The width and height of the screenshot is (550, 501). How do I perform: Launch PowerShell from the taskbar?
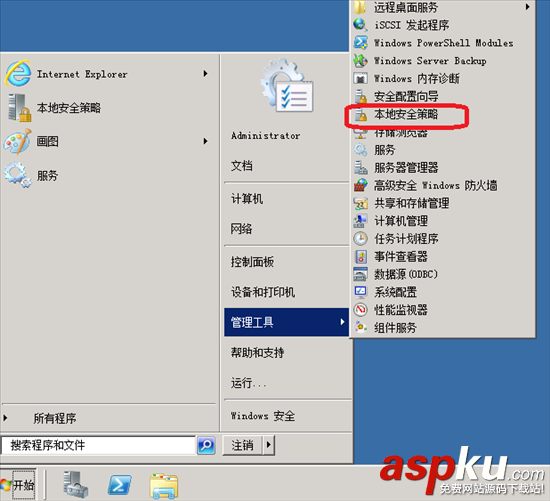point(120,485)
